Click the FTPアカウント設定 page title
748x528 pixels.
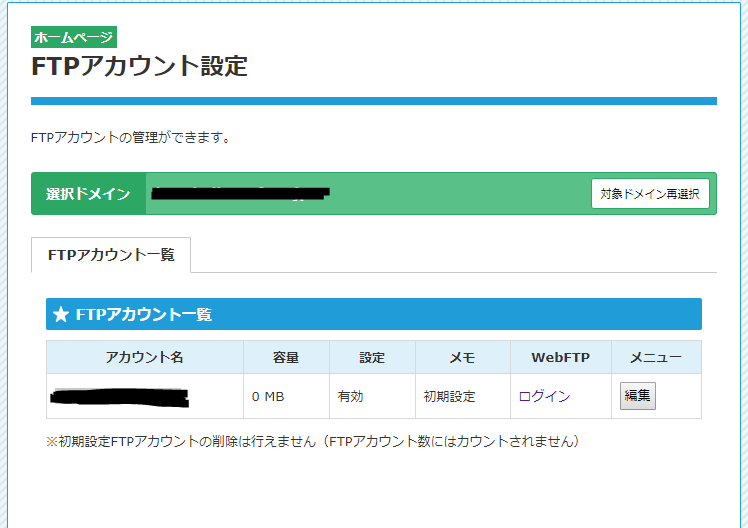click(139, 66)
